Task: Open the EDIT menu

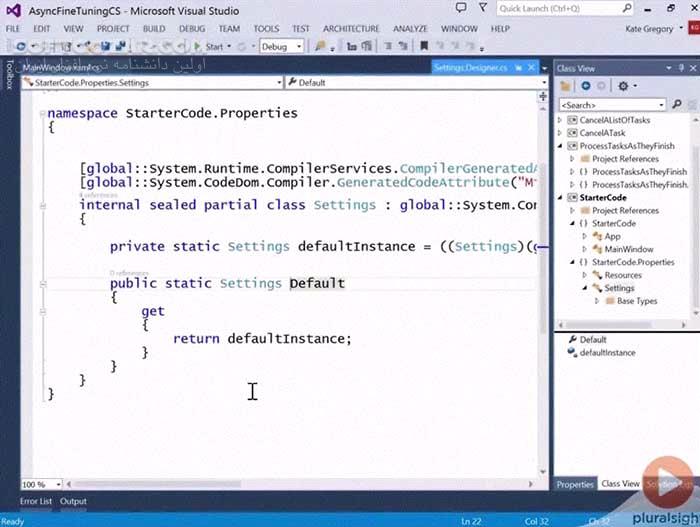Action: (x=42, y=29)
